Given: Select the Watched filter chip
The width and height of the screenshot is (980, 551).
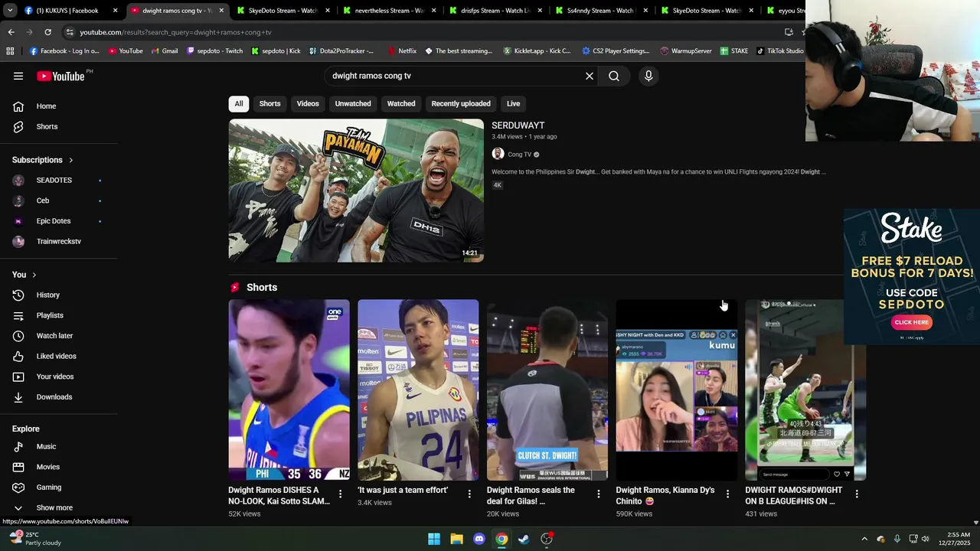Looking at the screenshot, I should point(401,103).
